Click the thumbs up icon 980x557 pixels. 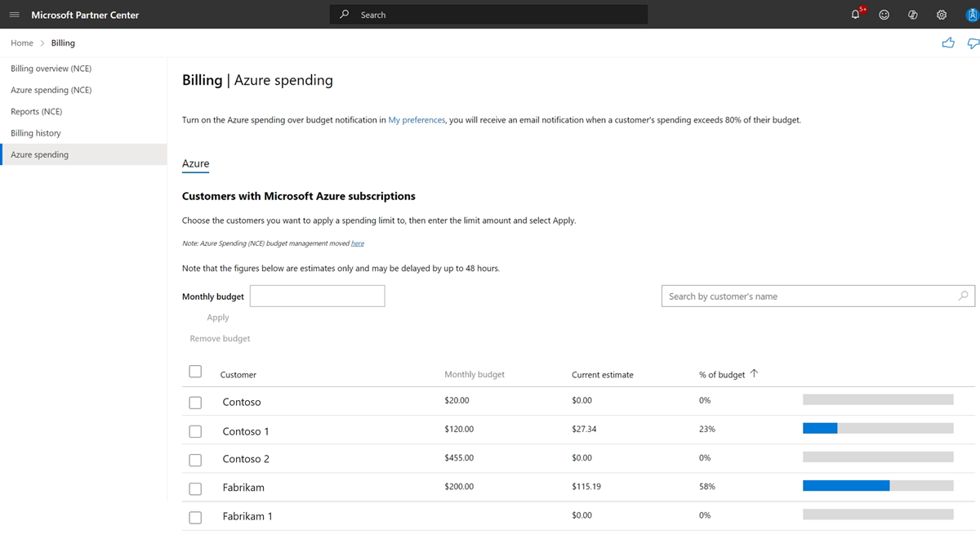click(x=947, y=43)
